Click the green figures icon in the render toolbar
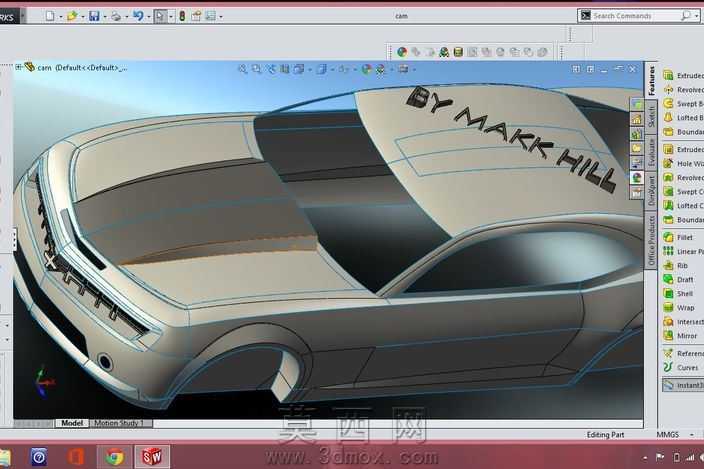 [x=444, y=52]
